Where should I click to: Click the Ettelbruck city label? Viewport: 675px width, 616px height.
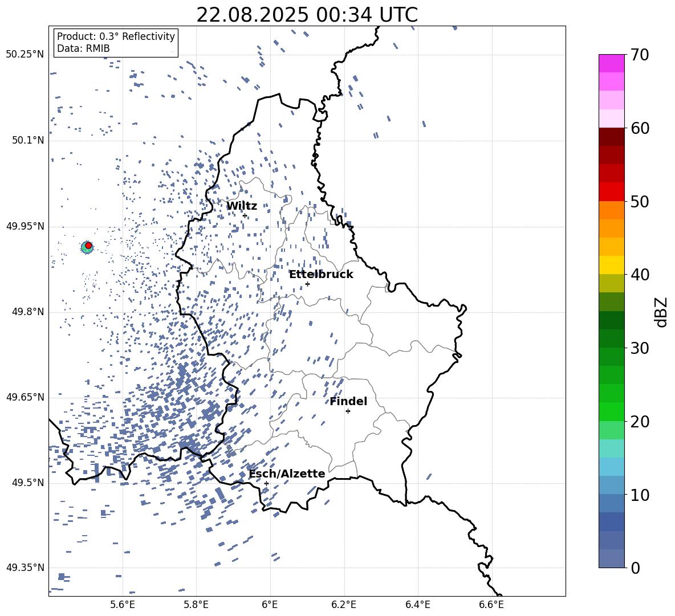tap(321, 275)
